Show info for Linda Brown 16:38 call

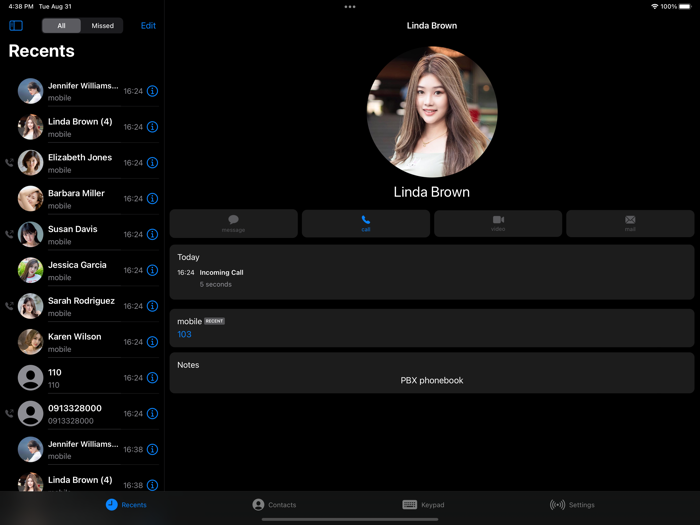coord(152,485)
